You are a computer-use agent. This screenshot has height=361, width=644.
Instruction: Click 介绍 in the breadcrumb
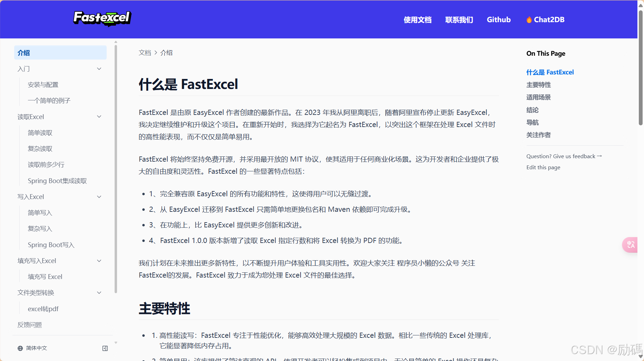pos(166,53)
